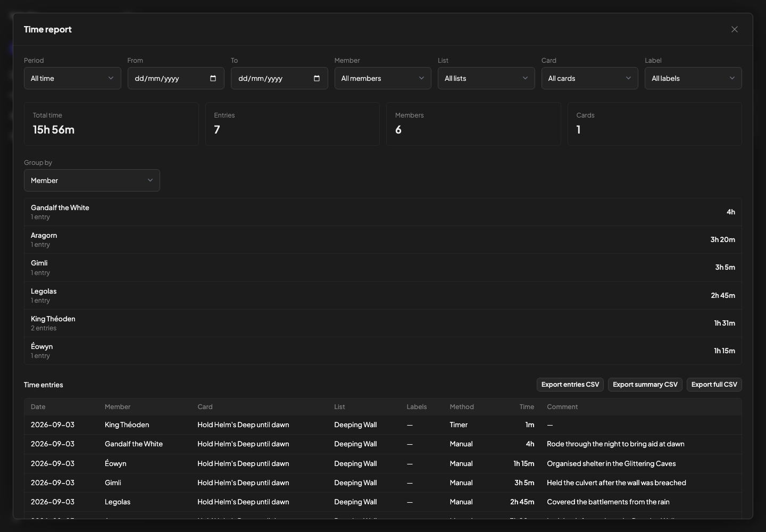Click the List column header
The height and width of the screenshot is (532, 766).
(339, 407)
